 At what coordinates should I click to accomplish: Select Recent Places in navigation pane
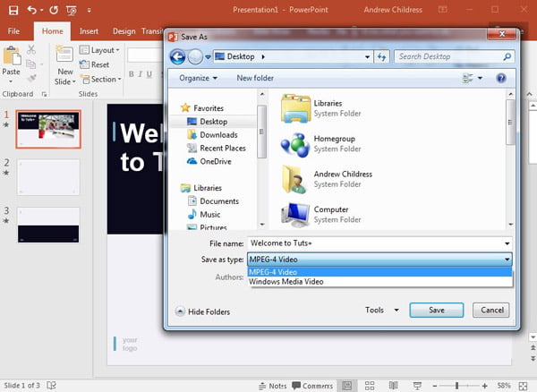tap(216, 149)
